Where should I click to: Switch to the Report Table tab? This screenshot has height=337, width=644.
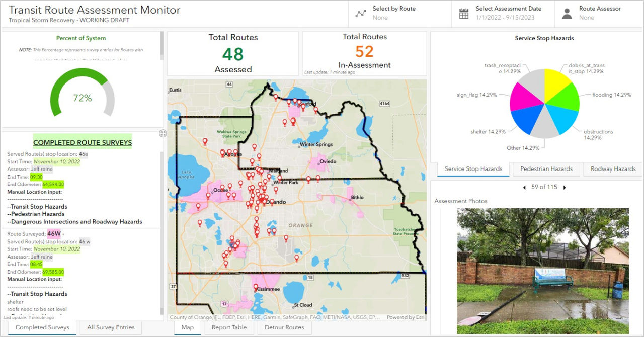point(229,327)
